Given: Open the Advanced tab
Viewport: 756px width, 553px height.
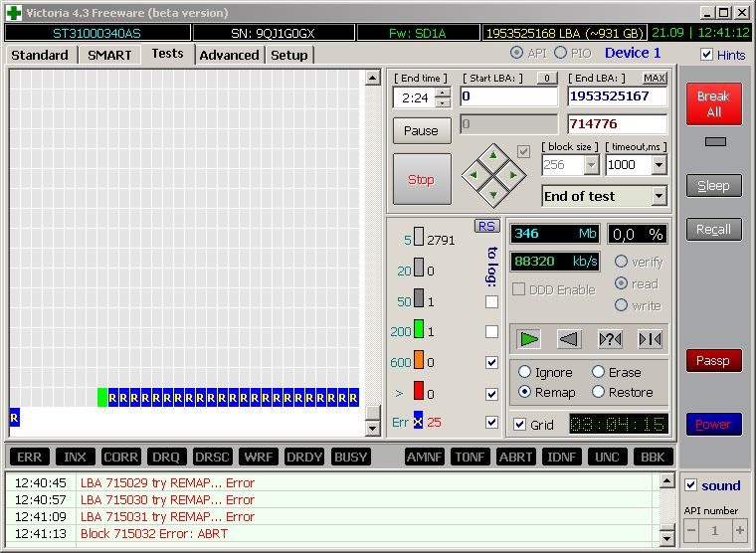Looking at the screenshot, I should (229, 55).
